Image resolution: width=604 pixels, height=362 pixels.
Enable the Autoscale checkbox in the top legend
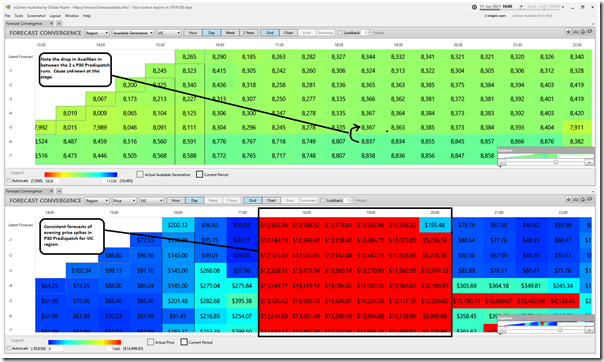coord(8,181)
